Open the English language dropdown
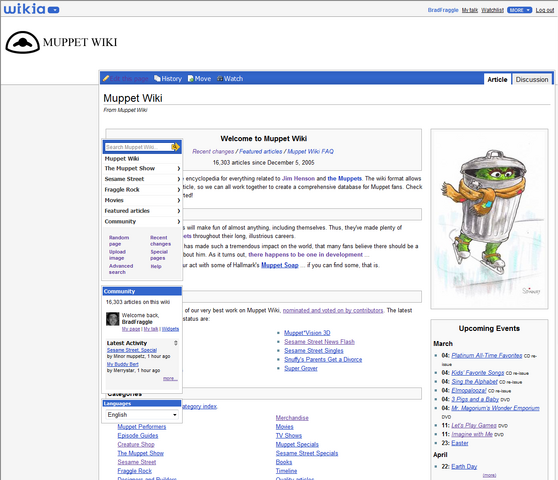Image resolution: width=558 pixels, height=480 pixels. (x=142, y=415)
